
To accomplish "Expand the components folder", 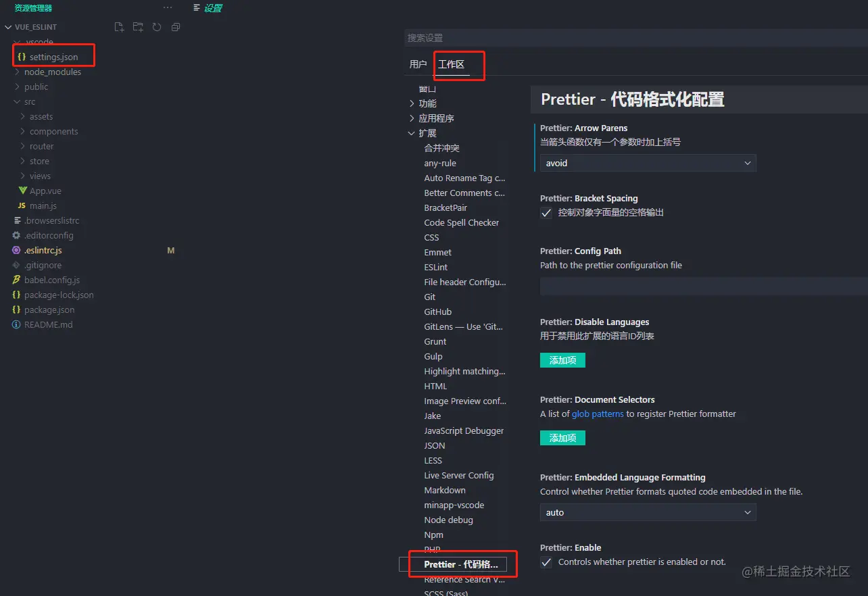I will (23, 131).
